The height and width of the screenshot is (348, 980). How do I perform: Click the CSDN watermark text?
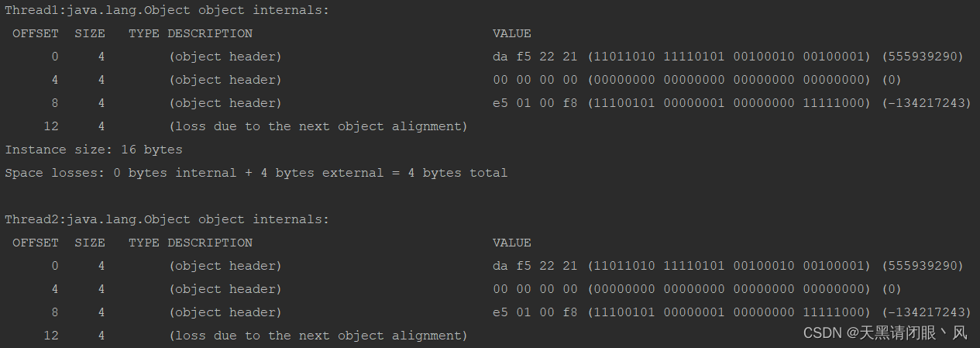pyautogui.click(x=885, y=333)
